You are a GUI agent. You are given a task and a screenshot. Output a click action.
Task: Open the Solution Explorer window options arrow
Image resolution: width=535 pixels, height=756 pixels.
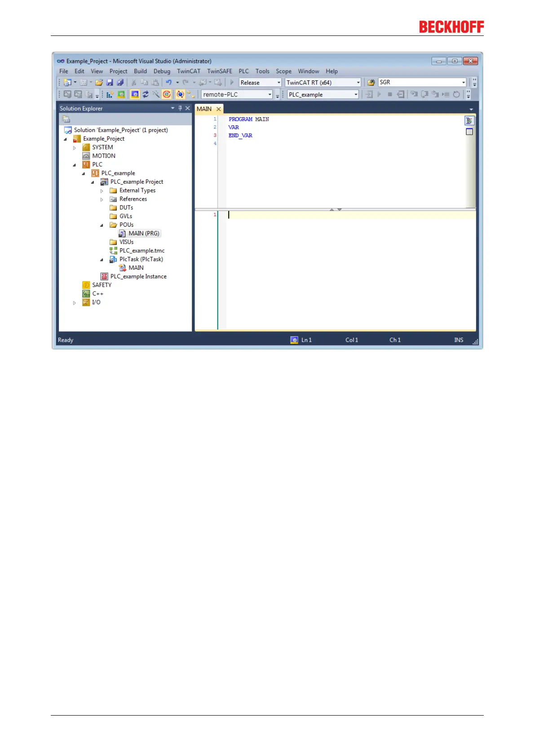click(172, 108)
